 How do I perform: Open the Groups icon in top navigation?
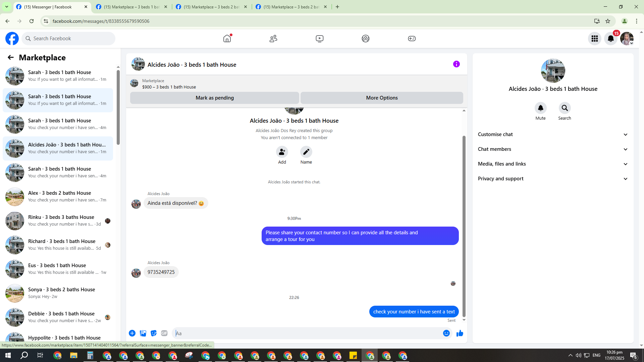pyautogui.click(x=366, y=39)
